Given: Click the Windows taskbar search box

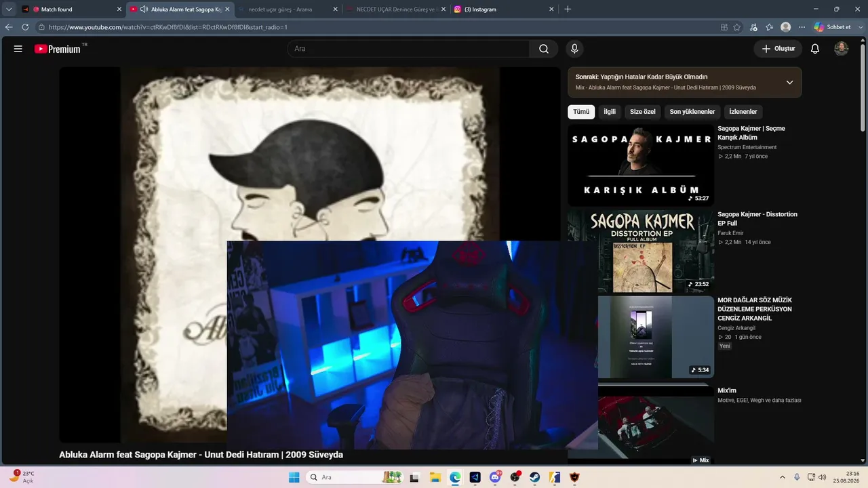Looking at the screenshot, I should pos(354,477).
